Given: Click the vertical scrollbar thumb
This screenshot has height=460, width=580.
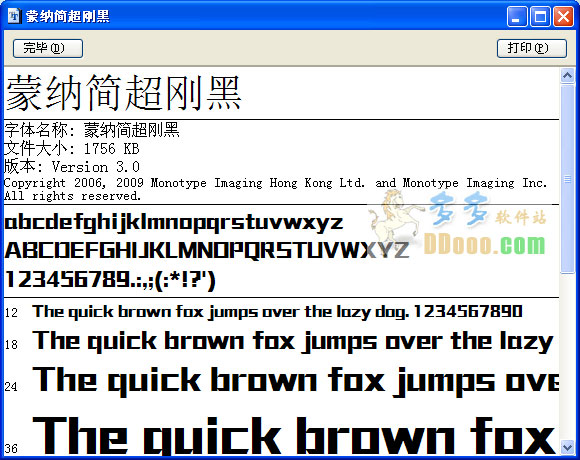Looking at the screenshot, I should pyautogui.click(x=567, y=179).
